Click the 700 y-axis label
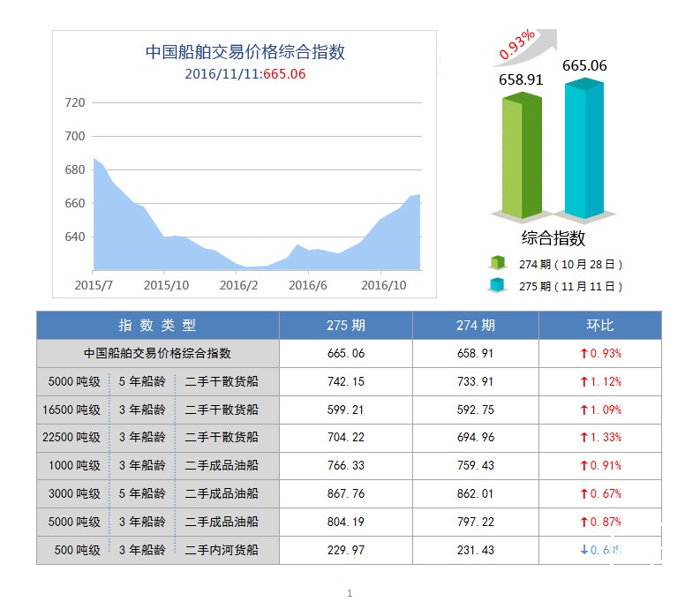Viewport: 700px width, 609px height. [74, 136]
